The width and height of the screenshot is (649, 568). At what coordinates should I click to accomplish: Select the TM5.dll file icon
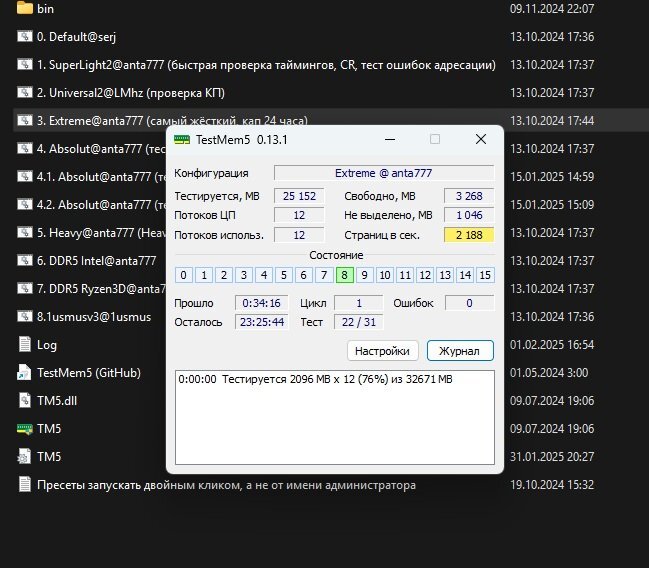tap(25, 401)
